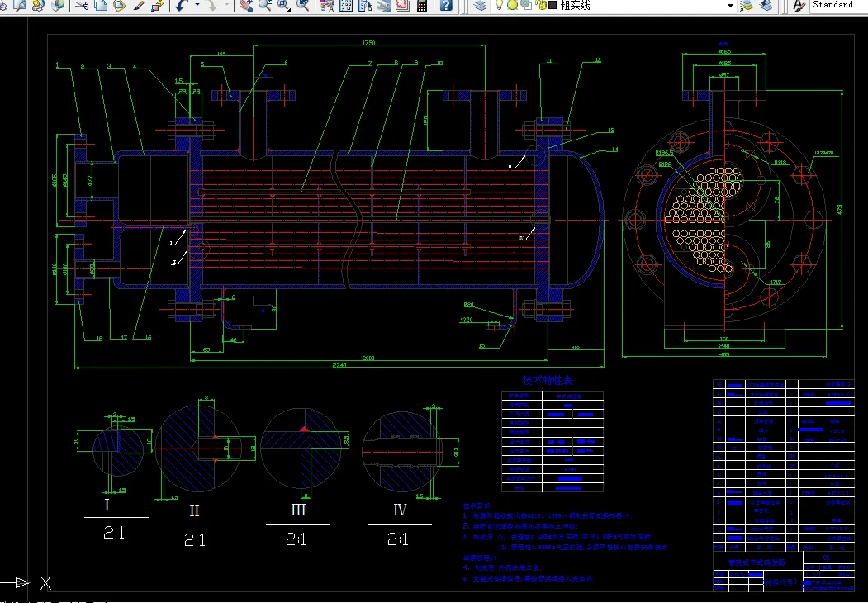
Task: Open the Standard text style combo box
Action: (x=837, y=5)
